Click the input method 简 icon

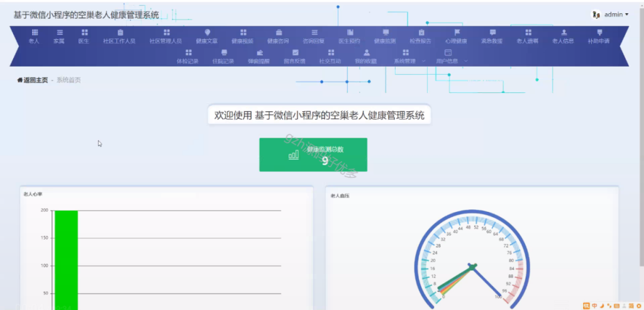pos(631,306)
